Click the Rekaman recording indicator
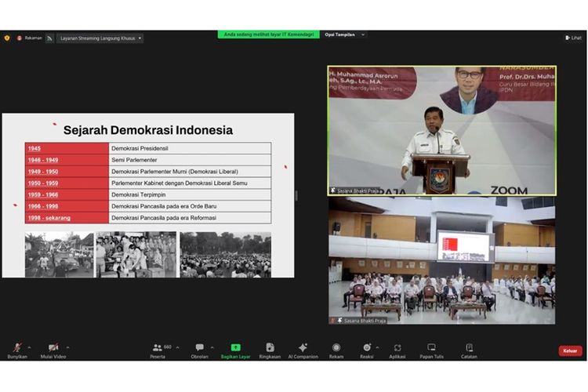The width and height of the screenshot is (588, 392). (x=30, y=38)
